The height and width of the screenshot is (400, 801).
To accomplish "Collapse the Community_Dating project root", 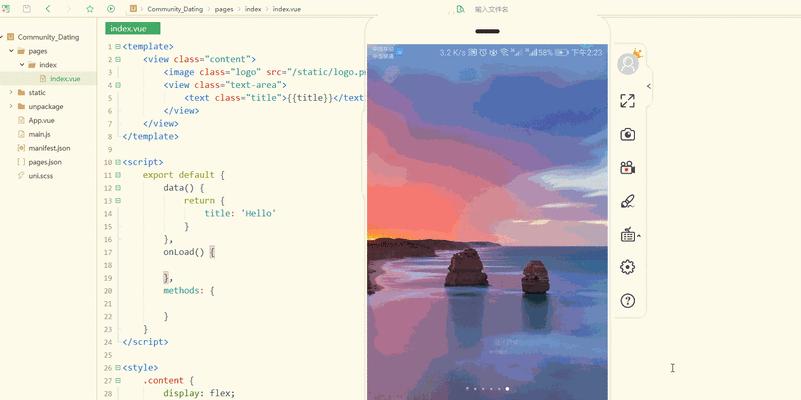I will click(2, 37).
